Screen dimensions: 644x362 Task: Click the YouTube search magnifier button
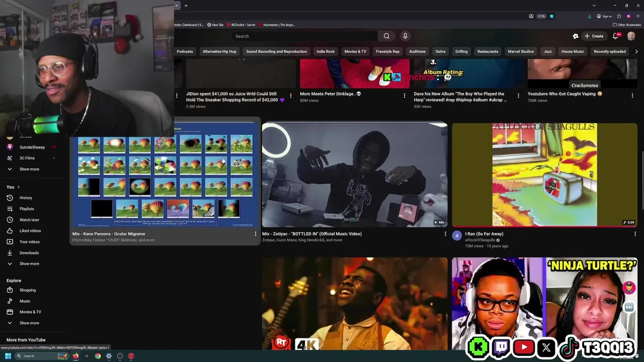coord(386,36)
